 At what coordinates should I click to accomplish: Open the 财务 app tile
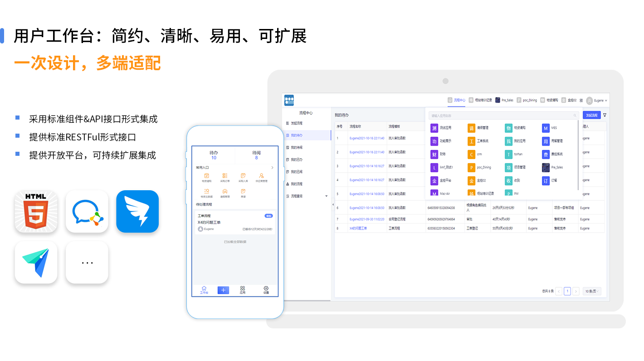[439, 154]
